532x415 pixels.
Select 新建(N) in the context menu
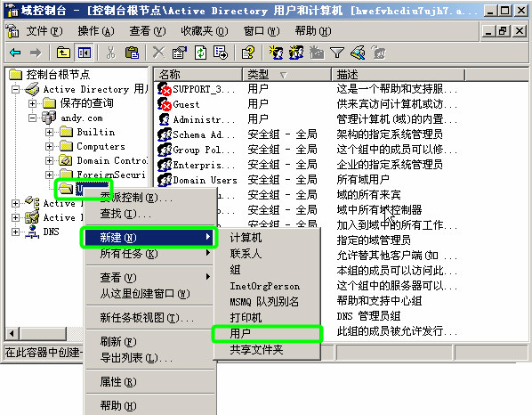149,237
